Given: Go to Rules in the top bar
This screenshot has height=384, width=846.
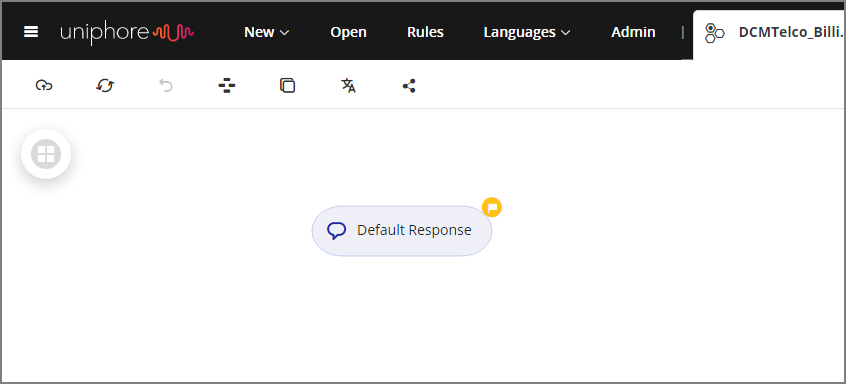Looking at the screenshot, I should (x=425, y=32).
